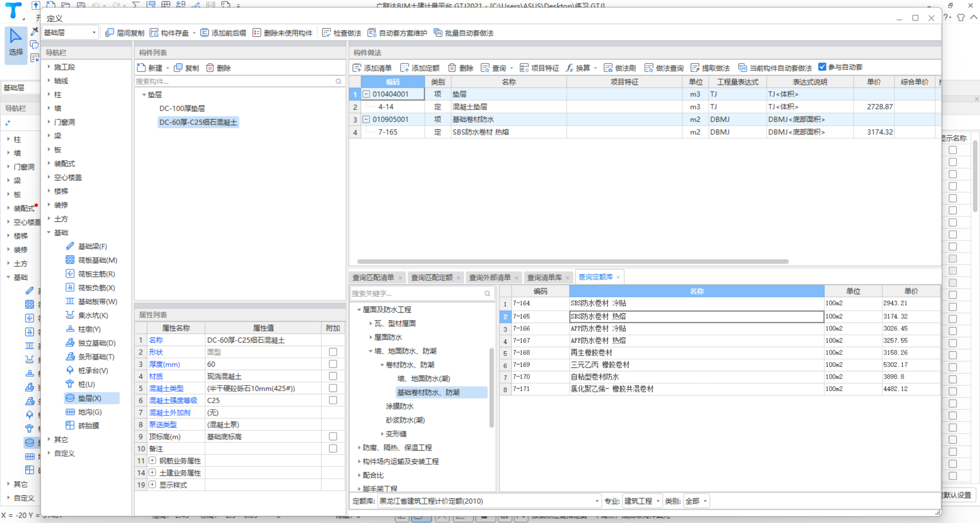Viewport: 980px width, 523px height.
Task: Click the 添加定额 icon
Action: coord(404,68)
